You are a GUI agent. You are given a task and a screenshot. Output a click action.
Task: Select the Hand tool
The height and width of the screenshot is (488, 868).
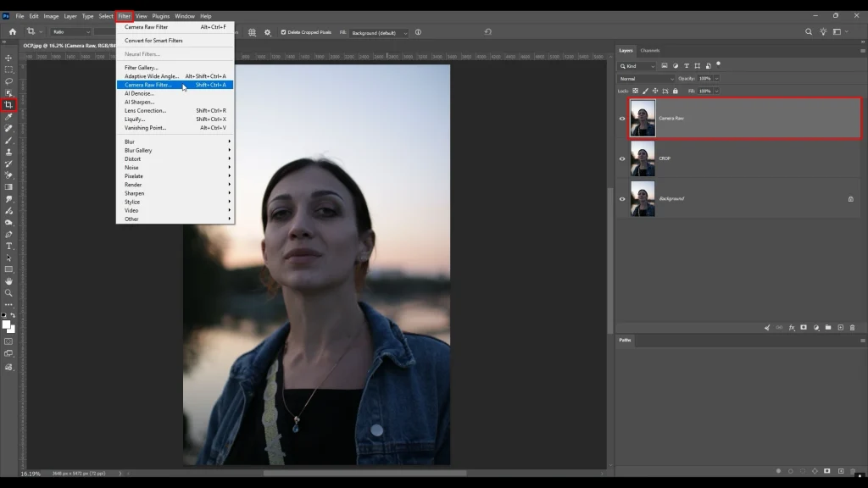[x=8, y=281]
